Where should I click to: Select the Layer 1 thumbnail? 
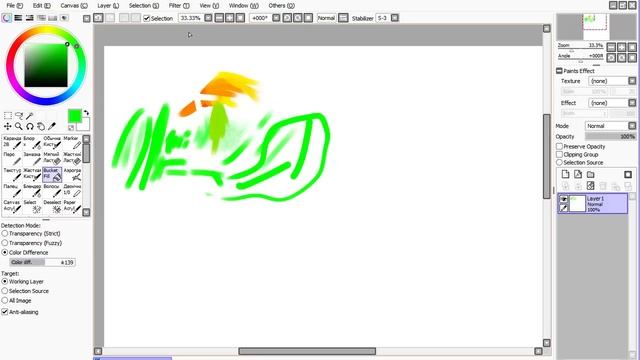click(577, 203)
